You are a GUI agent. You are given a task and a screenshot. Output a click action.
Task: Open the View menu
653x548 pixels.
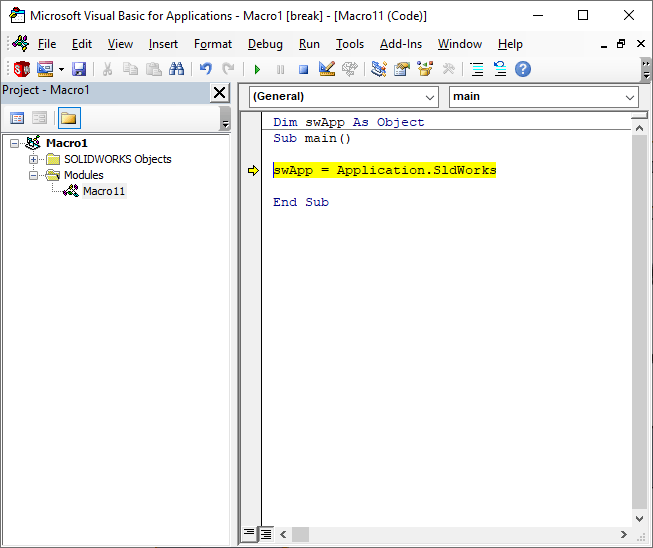120,44
